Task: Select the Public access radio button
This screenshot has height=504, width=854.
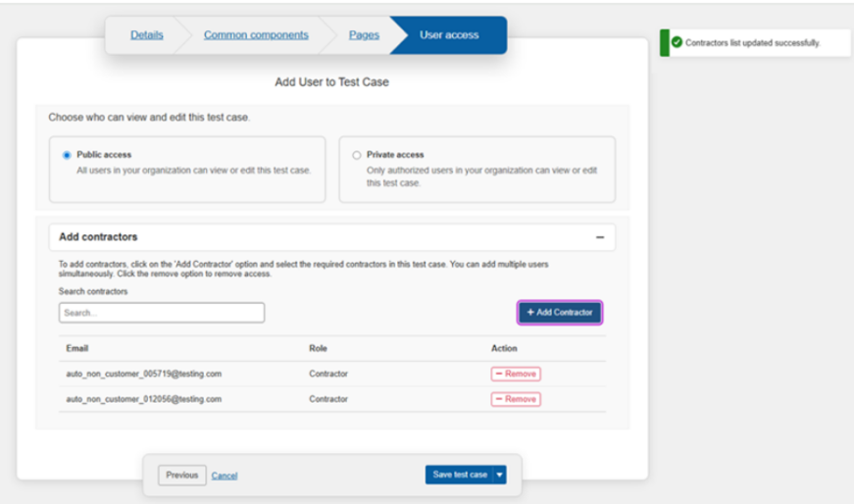Action: 67,155
